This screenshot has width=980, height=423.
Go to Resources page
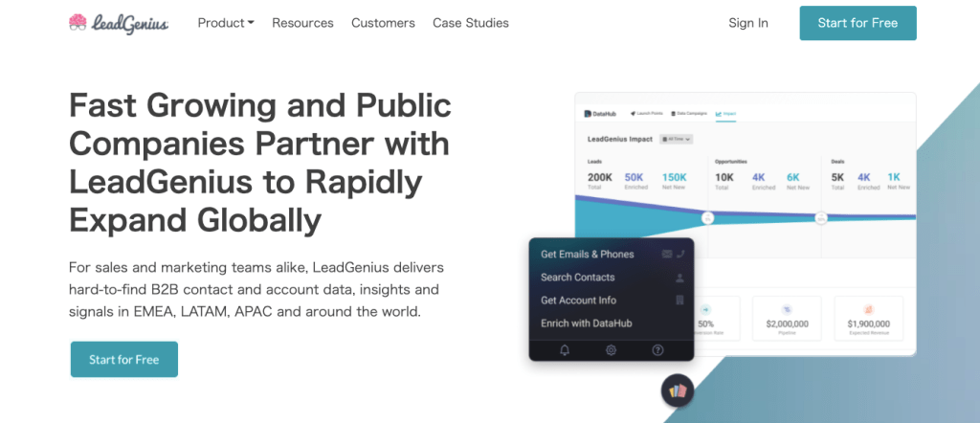(302, 23)
